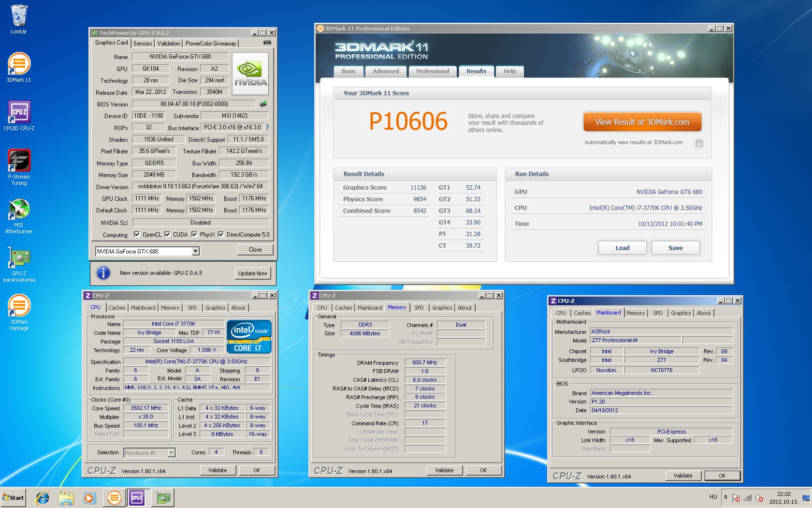Open the PowerColor Giveaway tab
812x508 pixels.
(x=211, y=44)
